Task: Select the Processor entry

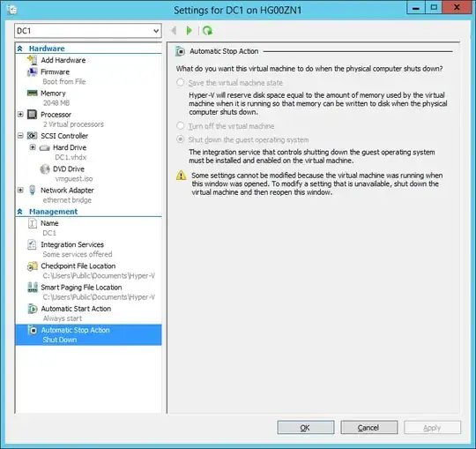Action: pyautogui.click(x=56, y=115)
